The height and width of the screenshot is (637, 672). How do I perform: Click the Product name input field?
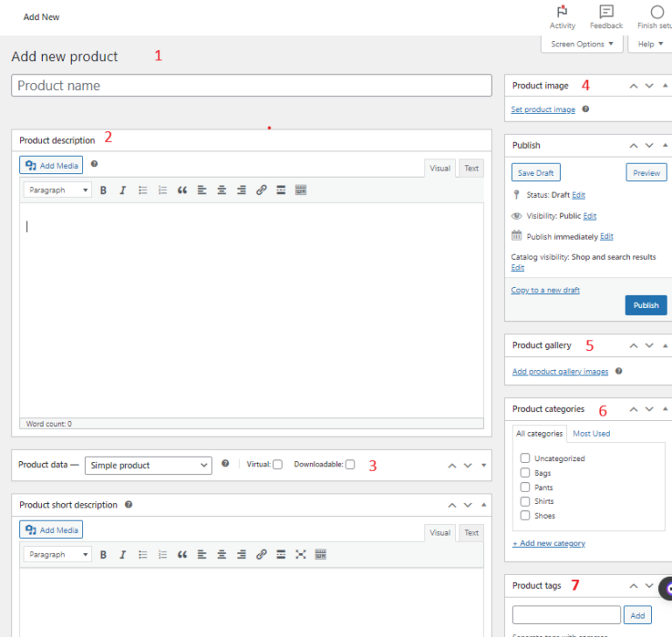pos(252,86)
